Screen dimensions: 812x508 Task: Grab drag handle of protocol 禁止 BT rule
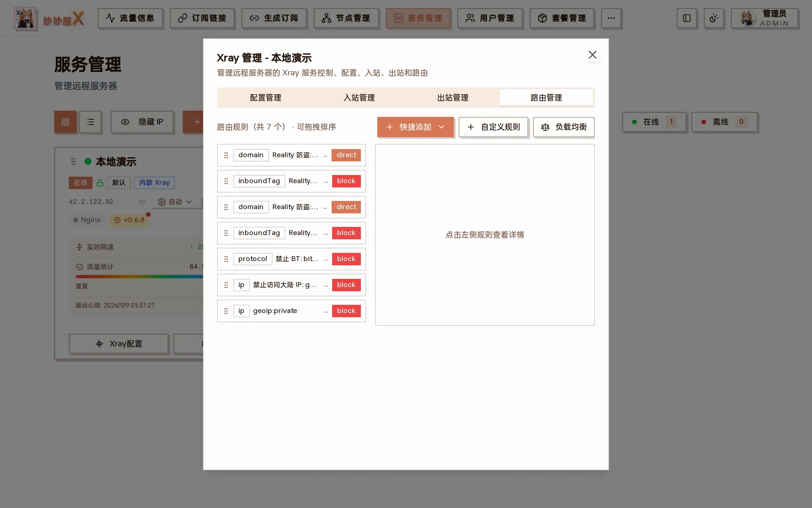tap(226, 259)
